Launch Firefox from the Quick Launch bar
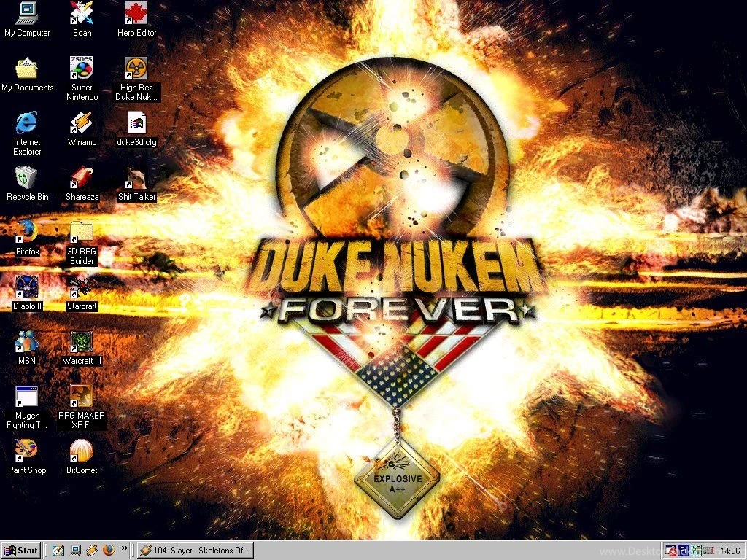 coord(109,551)
